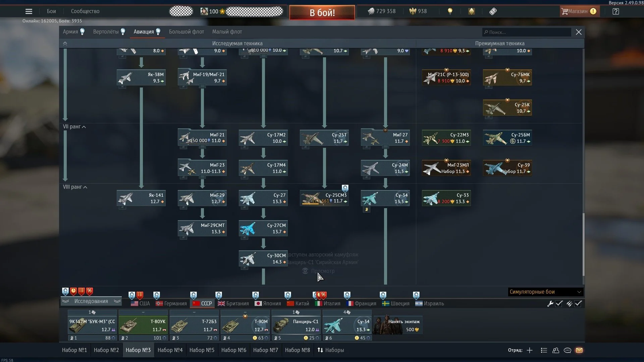Viewport: 644px width, 362px height.
Task: Toggle the auto-refill ammo checkbox
Action: [578, 304]
